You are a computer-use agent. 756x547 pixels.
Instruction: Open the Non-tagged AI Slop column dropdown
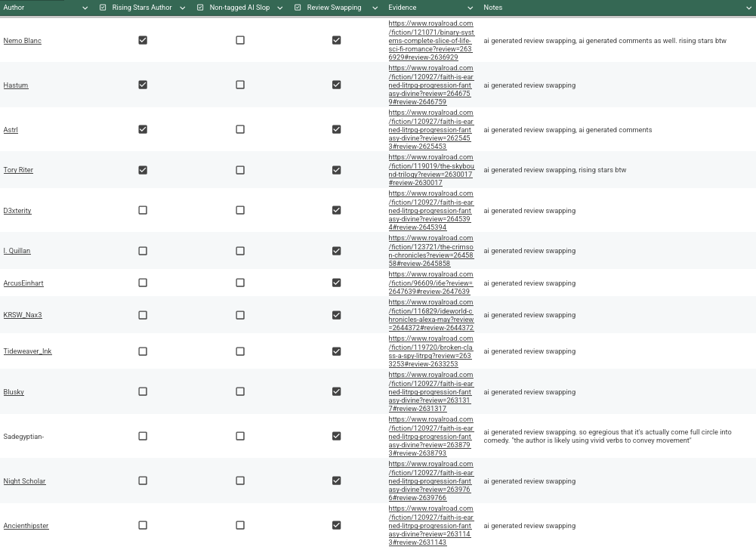click(x=279, y=8)
